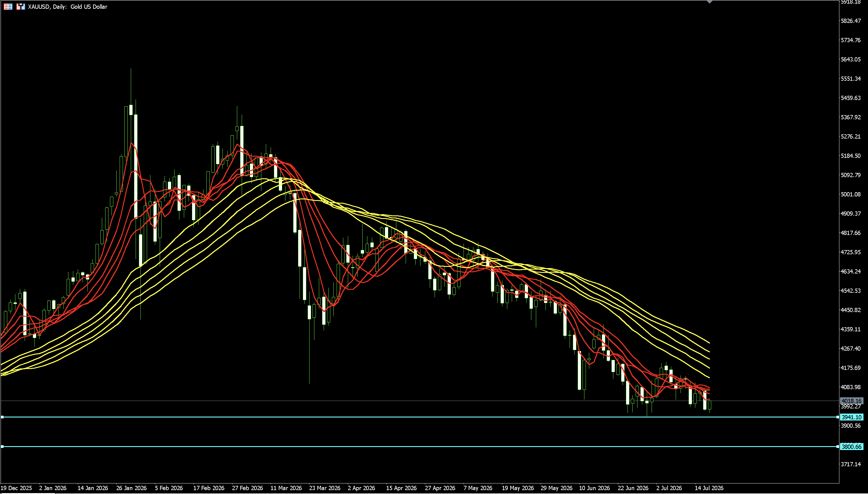Viewport: 868px width, 494px height.
Task: Click the 5001.08 level on the price scale
Action: (x=851, y=194)
